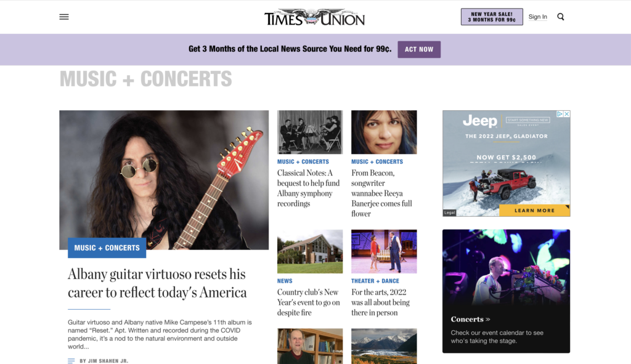The image size is (631, 364).
Task: Click the country club building thumbnail
Action: [310, 251]
